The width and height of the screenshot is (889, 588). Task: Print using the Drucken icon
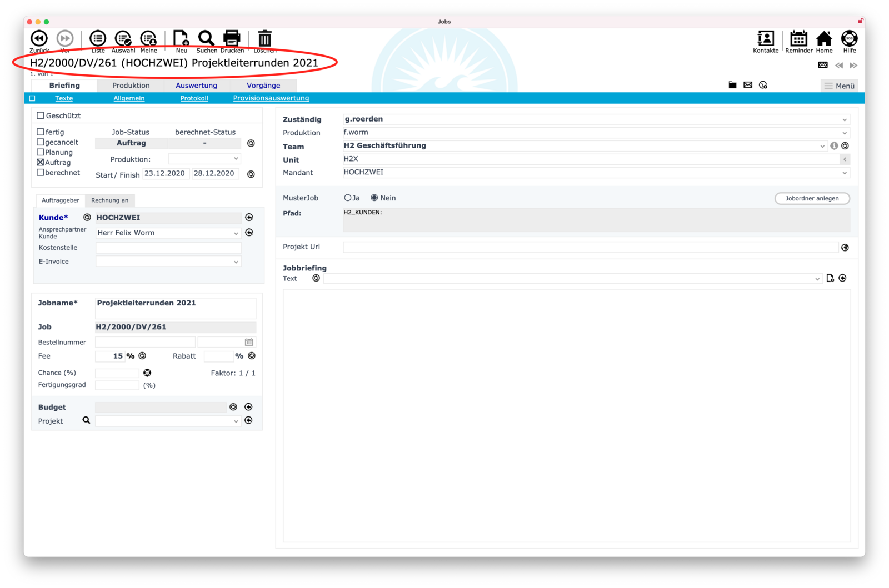click(x=232, y=38)
